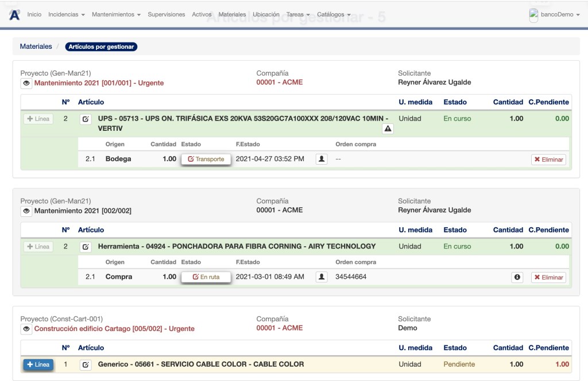This screenshot has height=381, width=588.
Task: Open the Incidencias dropdown menu
Action: coord(67,14)
